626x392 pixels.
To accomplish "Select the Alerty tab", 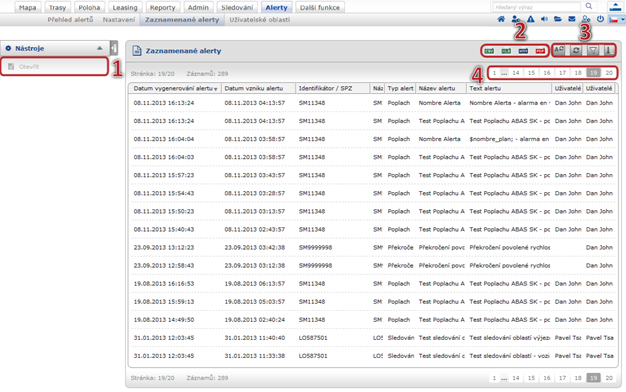I will pos(276,7).
